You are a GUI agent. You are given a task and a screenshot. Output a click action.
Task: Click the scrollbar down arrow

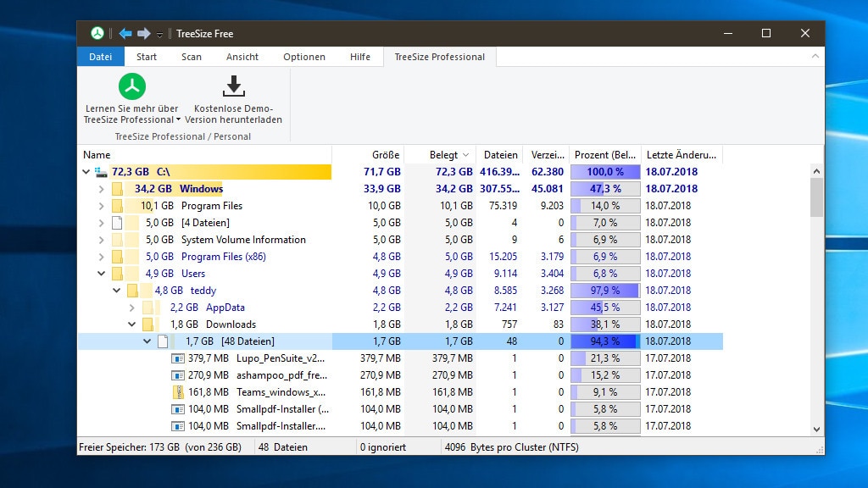pos(816,430)
